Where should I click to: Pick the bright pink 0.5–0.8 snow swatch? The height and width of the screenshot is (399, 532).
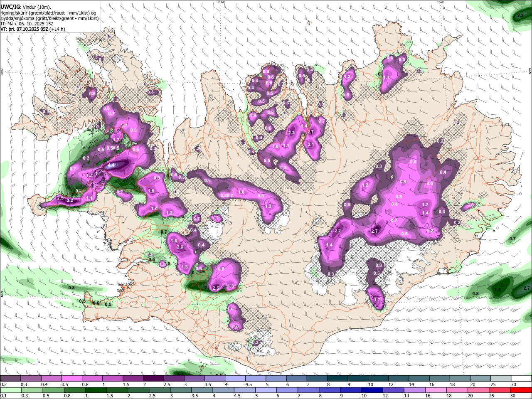pyautogui.click(x=71, y=379)
